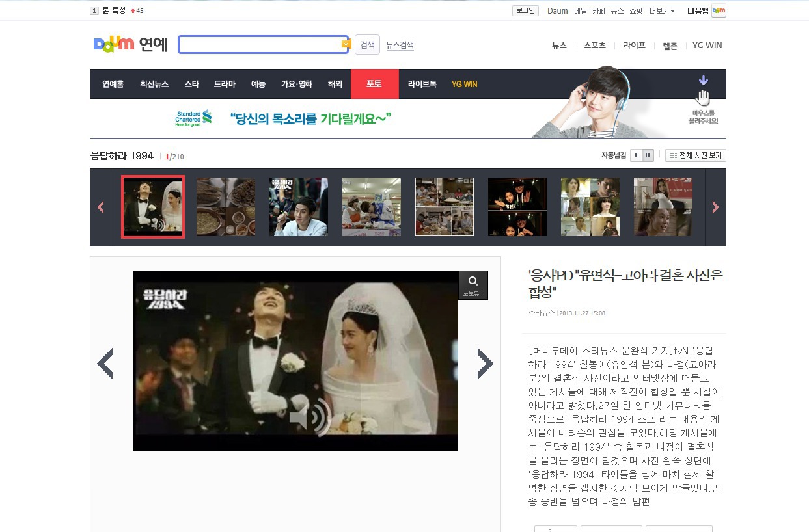
Task: Expand the 더보기 dropdown menu
Action: [662, 11]
